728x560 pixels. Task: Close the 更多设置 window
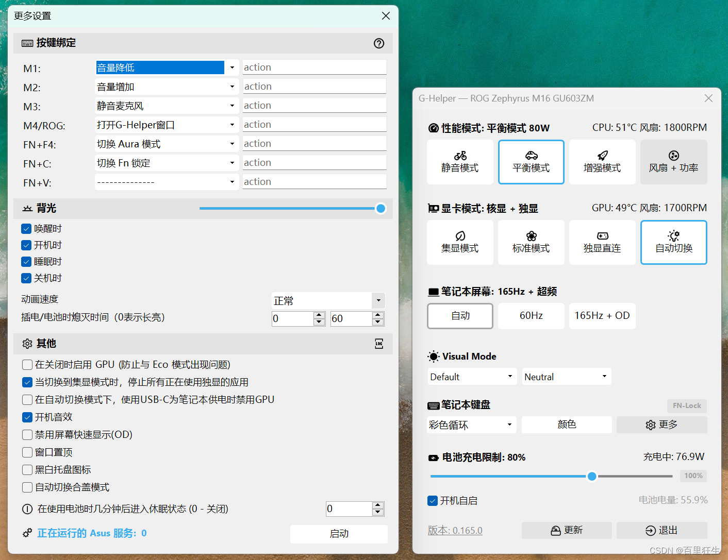(386, 16)
